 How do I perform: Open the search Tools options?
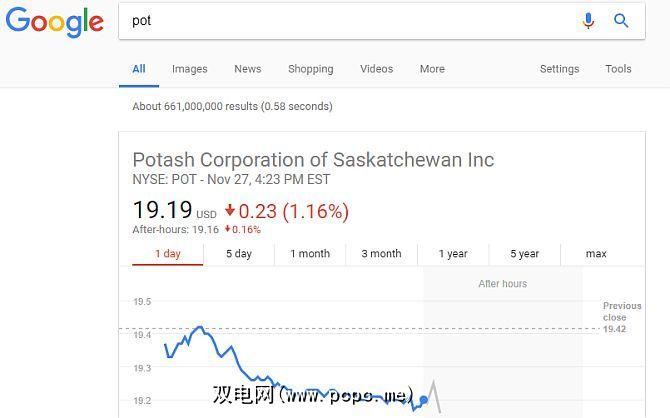618,69
